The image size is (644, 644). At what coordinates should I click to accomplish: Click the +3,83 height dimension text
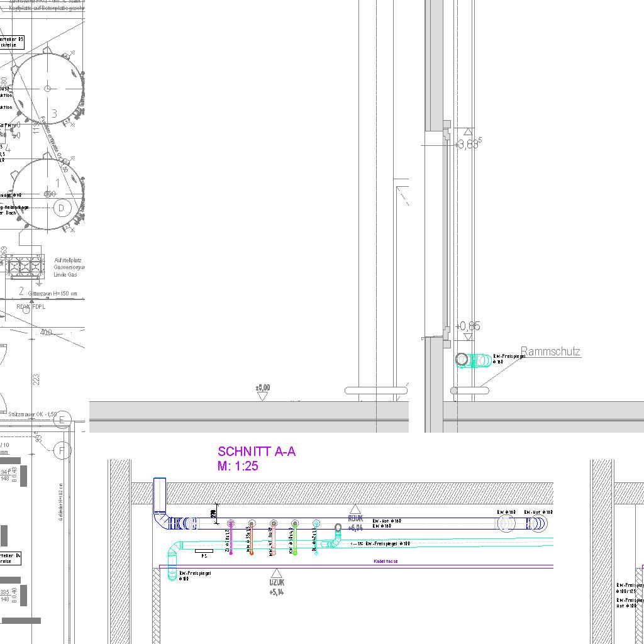tap(469, 145)
